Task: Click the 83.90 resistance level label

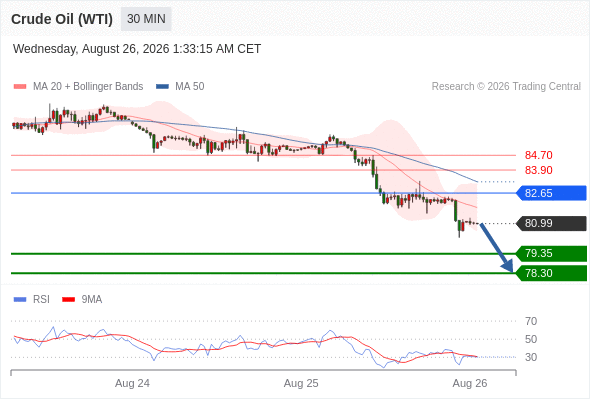Action: tap(538, 170)
